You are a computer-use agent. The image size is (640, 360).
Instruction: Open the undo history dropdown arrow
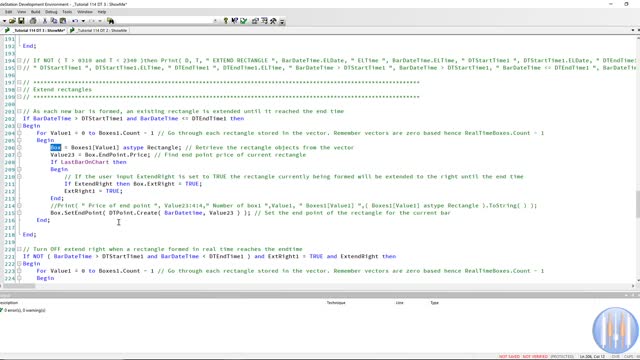click(83, 21)
